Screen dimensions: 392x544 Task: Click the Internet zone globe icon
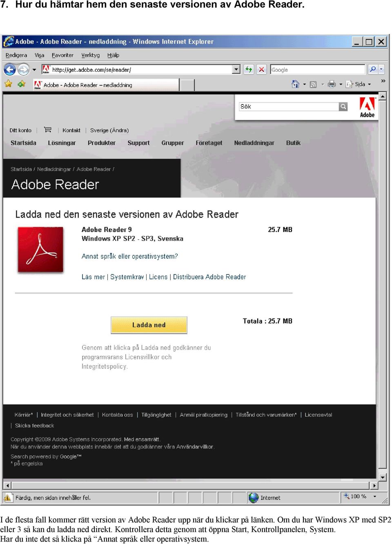click(254, 497)
